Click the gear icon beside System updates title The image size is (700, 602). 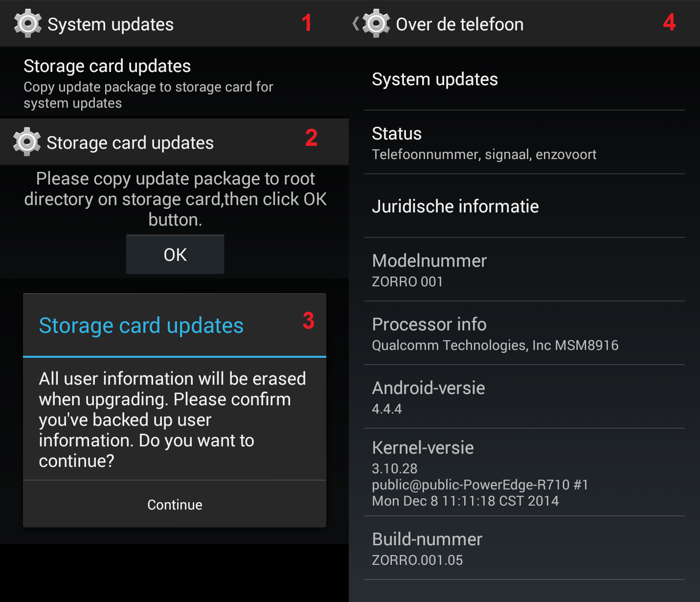pyautogui.click(x=28, y=23)
